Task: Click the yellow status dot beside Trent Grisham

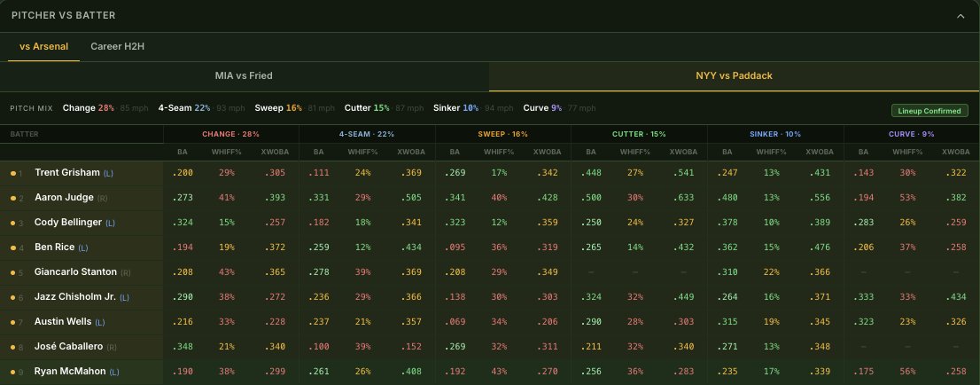Action: 13,173
